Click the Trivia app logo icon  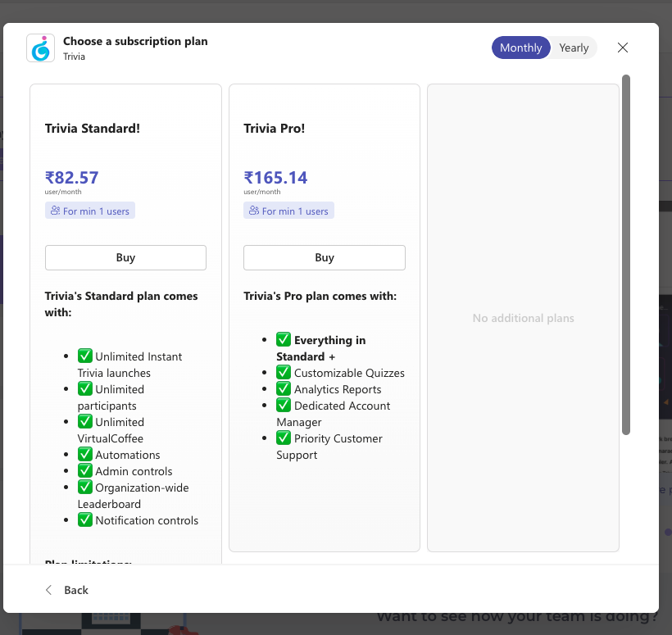tap(40, 48)
